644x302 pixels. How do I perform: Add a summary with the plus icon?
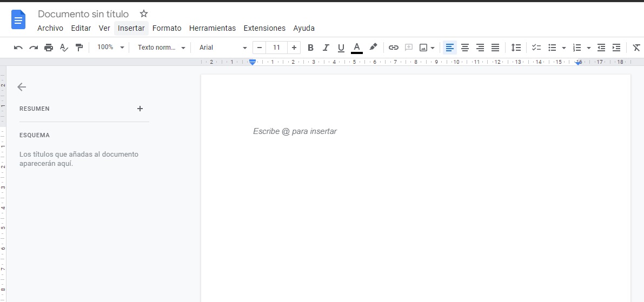click(140, 109)
